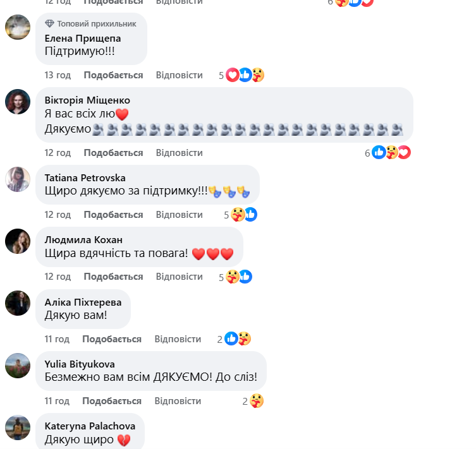Image resolution: width=476 pixels, height=449 pixels.
Task: Reply to Аліка Піхтерева's comment
Action: tap(178, 339)
